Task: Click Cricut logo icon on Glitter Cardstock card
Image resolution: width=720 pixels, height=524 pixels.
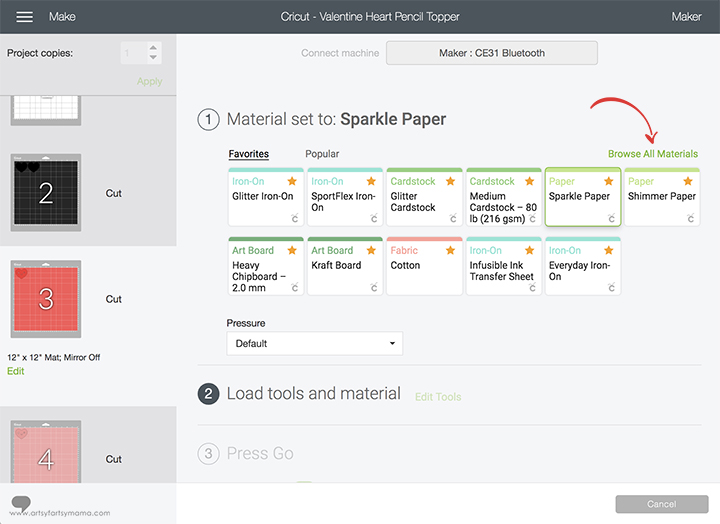Action: click(x=453, y=218)
